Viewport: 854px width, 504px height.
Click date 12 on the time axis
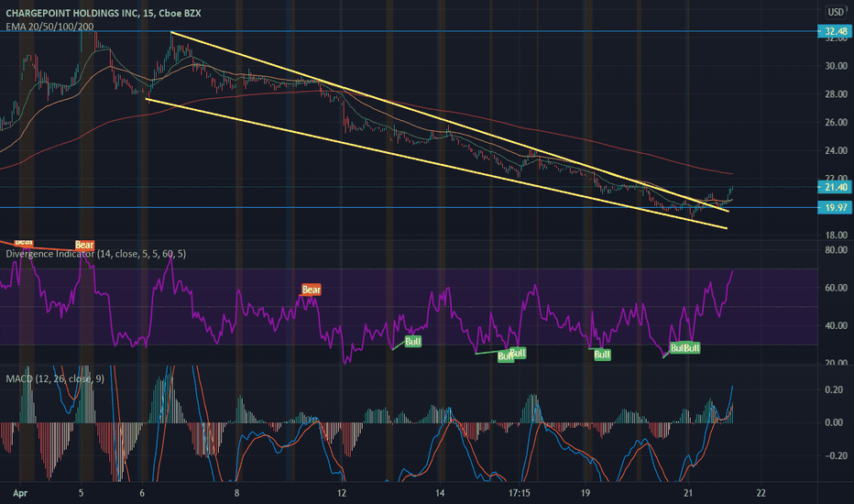tap(342, 493)
